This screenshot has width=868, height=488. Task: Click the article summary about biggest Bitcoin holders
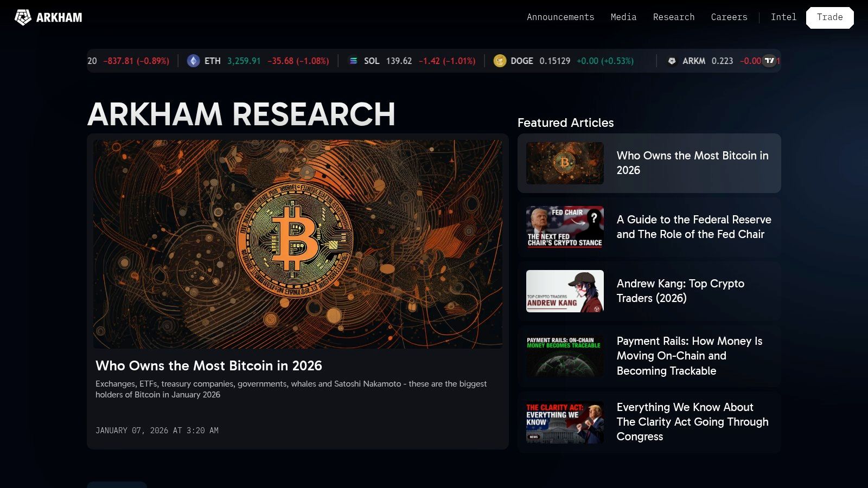(x=291, y=389)
